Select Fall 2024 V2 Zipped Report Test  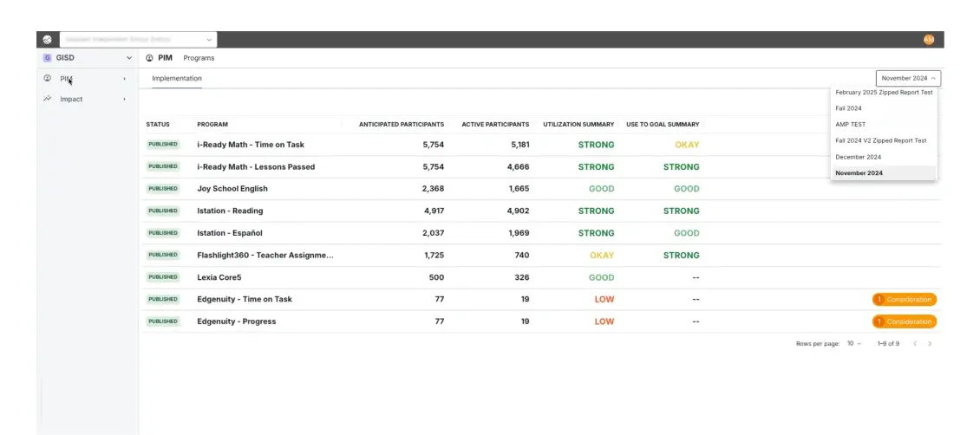tap(884, 140)
